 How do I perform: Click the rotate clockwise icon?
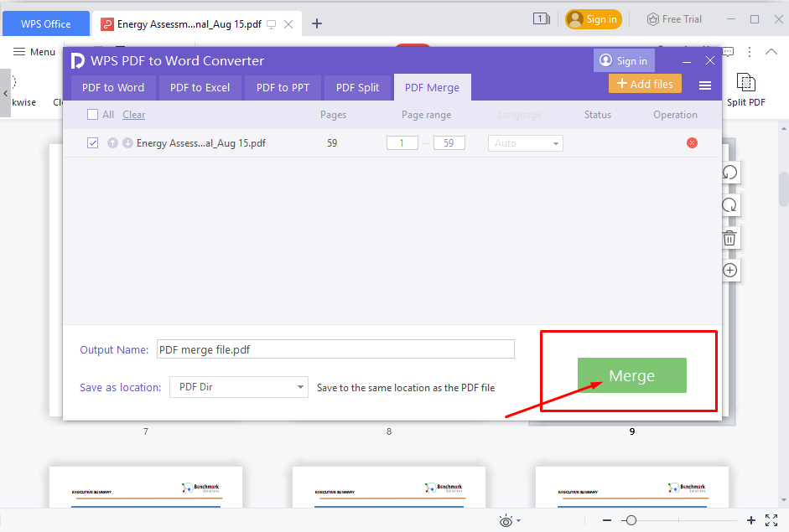(729, 205)
